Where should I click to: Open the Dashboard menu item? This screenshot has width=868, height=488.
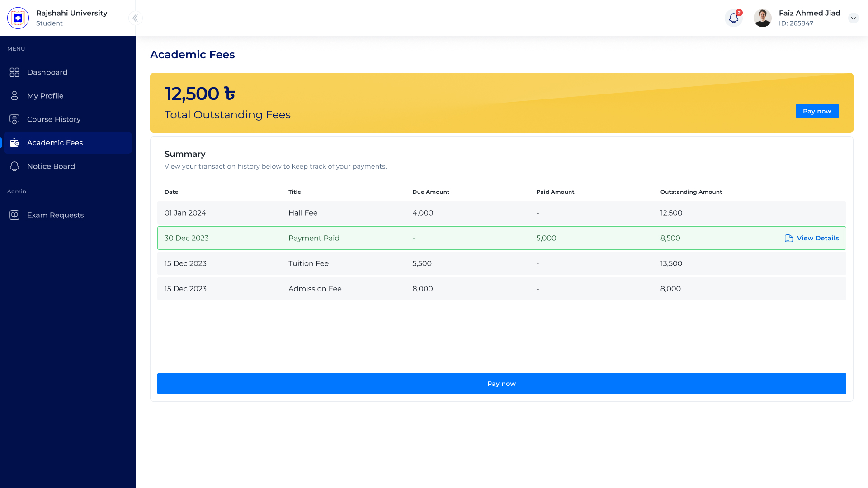coord(47,72)
